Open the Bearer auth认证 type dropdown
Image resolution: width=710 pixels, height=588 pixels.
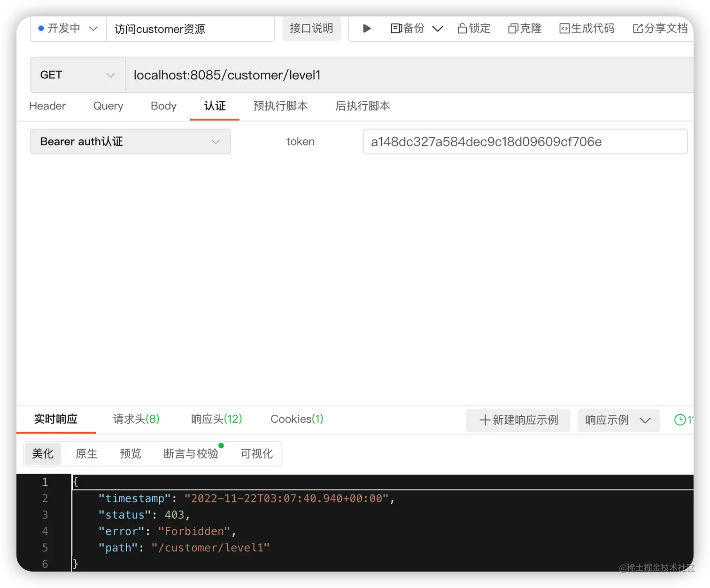pyautogui.click(x=131, y=142)
